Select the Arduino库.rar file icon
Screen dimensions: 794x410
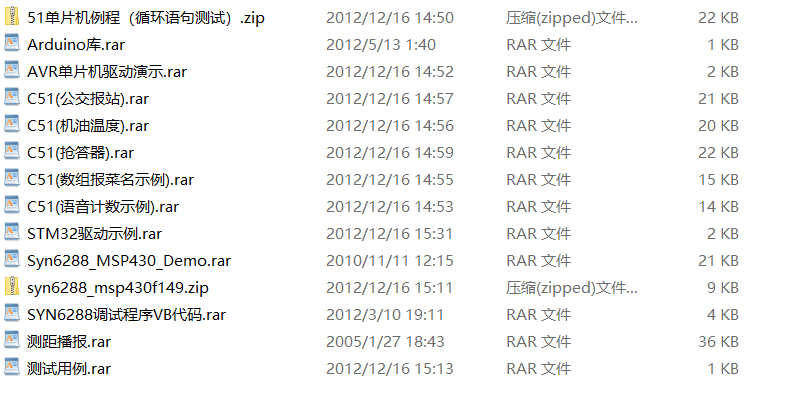click(12, 43)
